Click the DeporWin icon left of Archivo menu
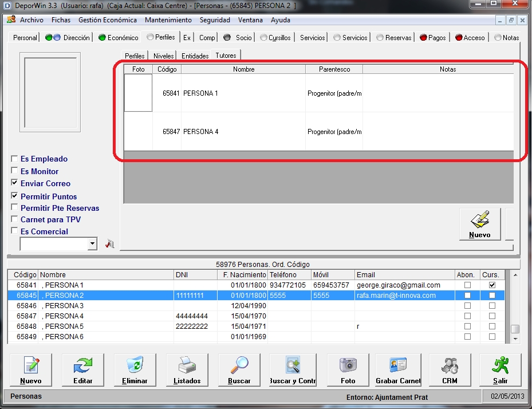This screenshot has height=409, width=532. 11,19
